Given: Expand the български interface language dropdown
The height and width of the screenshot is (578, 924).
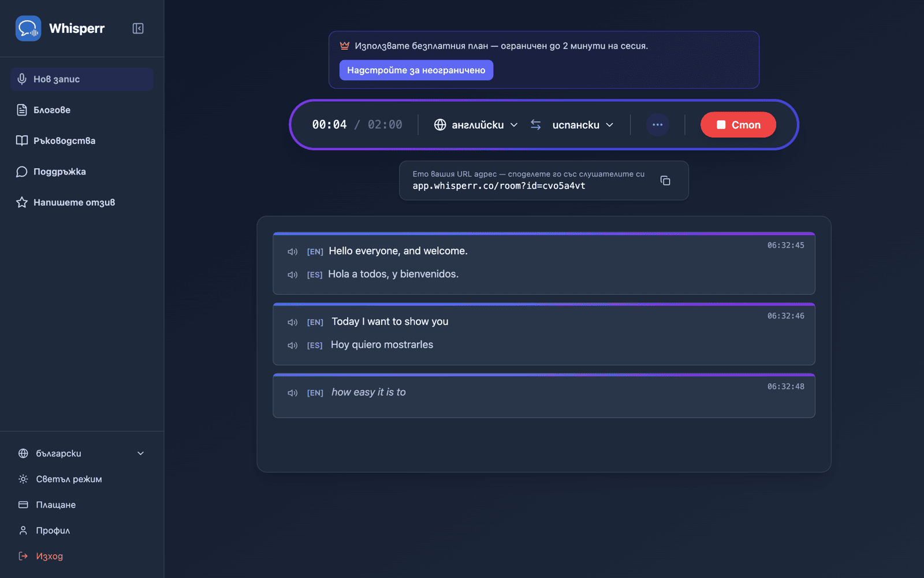Looking at the screenshot, I should tap(81, 454).
